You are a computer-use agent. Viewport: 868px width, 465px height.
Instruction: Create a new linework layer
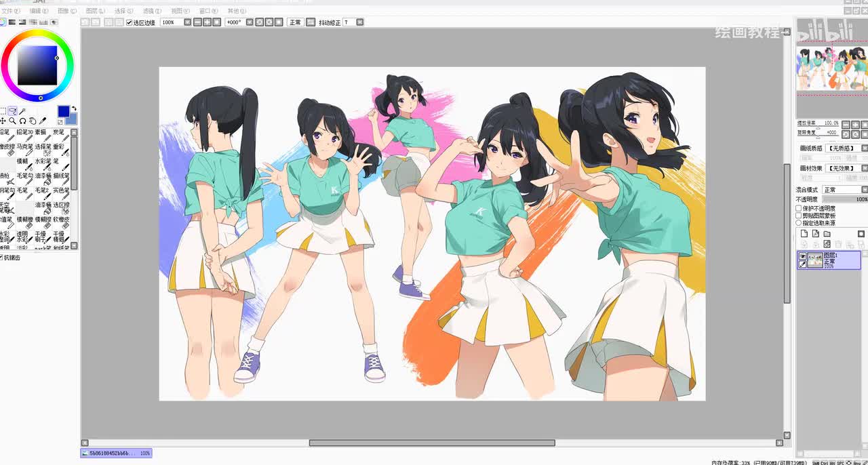coord(816,233)
